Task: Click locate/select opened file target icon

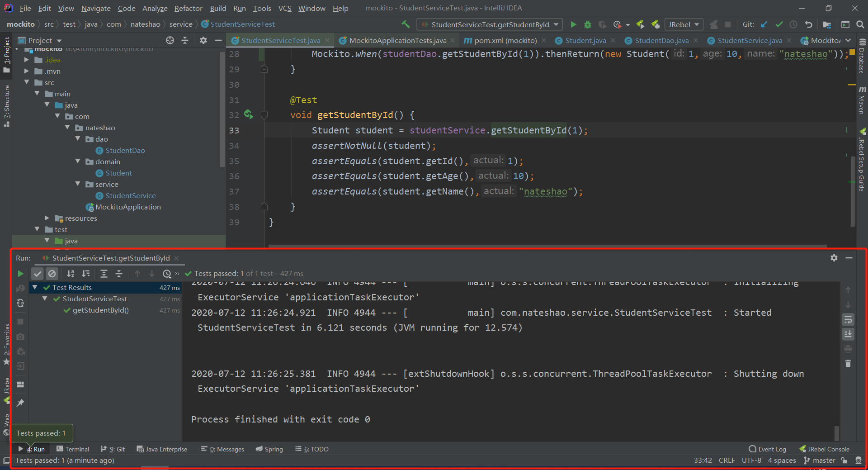Action: pos(170,40)
